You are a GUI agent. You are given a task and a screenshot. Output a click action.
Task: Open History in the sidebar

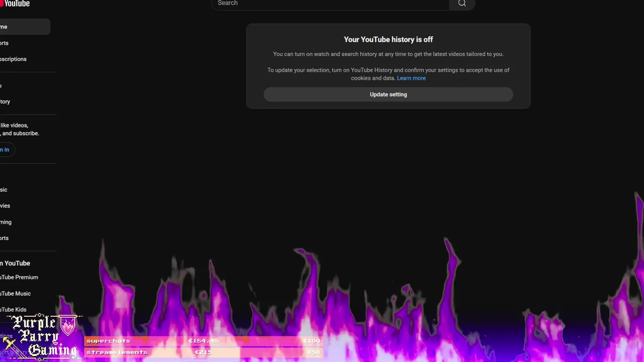tap(25, 102)
